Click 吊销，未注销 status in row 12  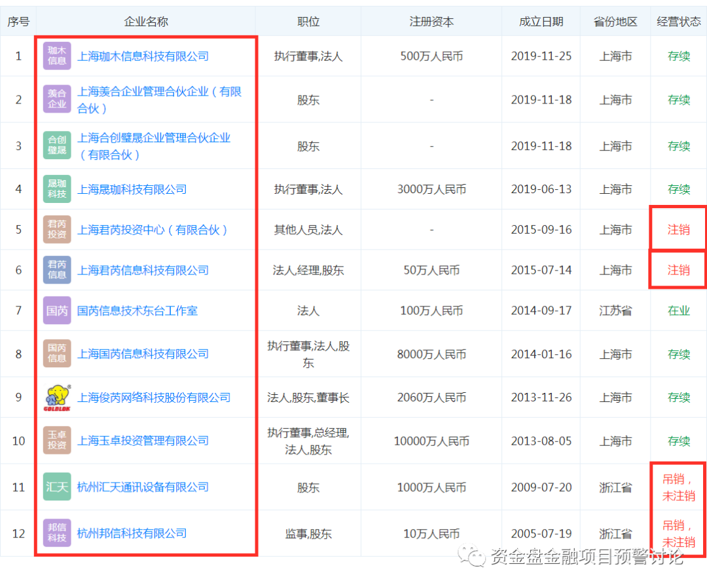(x=679, y=534)
